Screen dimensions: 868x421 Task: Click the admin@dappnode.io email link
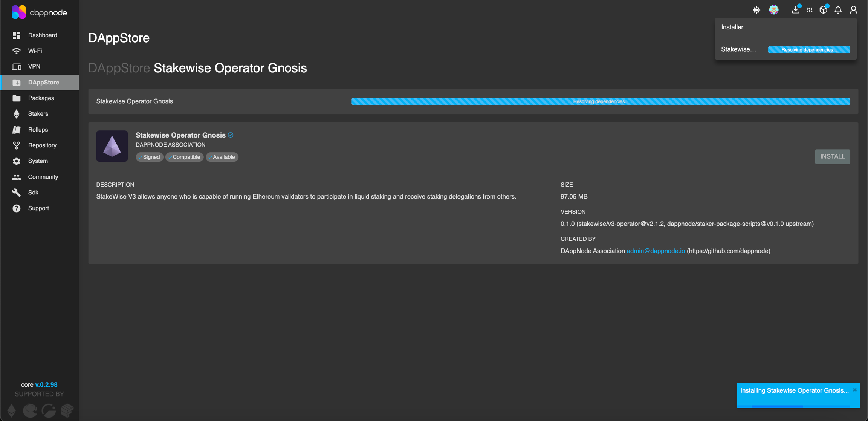(656, 251)
